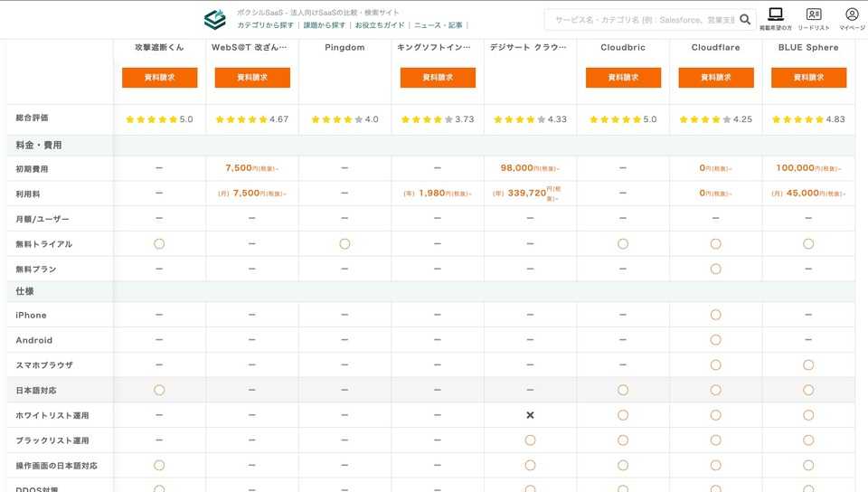Click the 日本語対応 row label
868x492 pixels.
pyautogui.click(x=36, y=390)
